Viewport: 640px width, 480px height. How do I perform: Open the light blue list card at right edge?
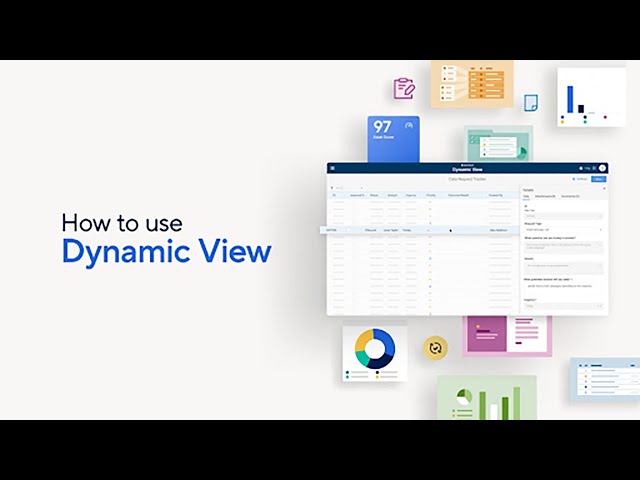point(605,378)
